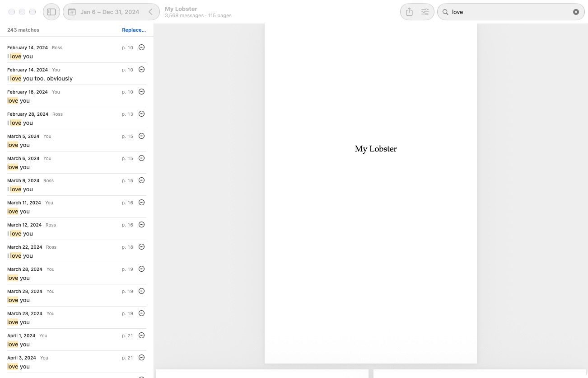Open the Jan 6 – Dec 31, 2024 date range picker

tap(104, 12)
